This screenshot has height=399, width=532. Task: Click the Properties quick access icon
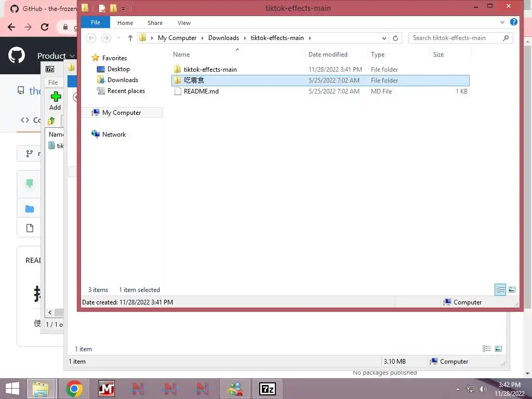click(102, 8)
